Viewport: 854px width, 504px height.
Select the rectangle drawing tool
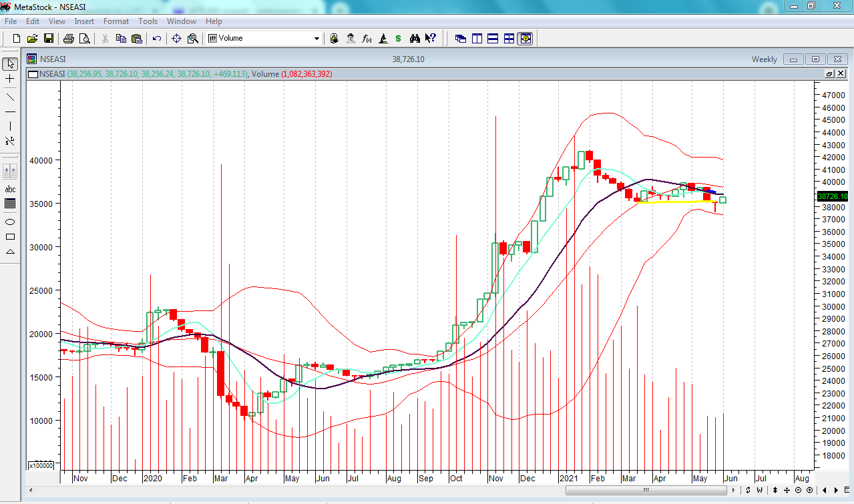pos(10,236)
